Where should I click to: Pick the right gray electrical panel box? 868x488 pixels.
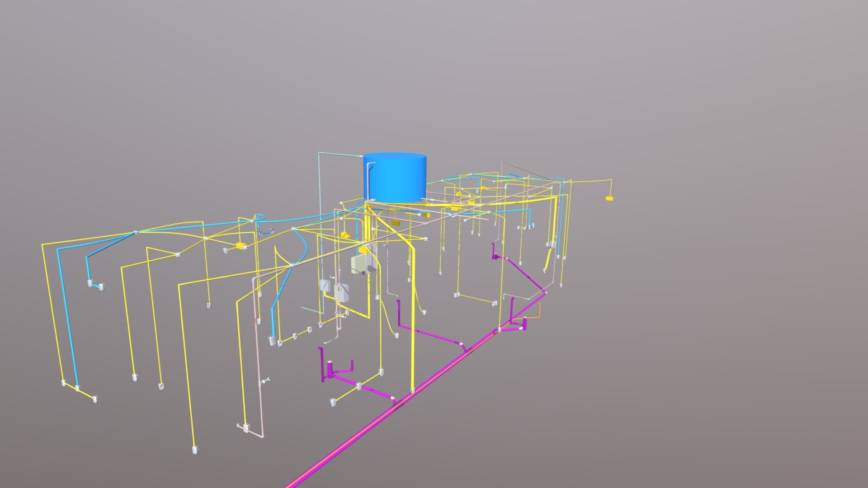(342, 292)
